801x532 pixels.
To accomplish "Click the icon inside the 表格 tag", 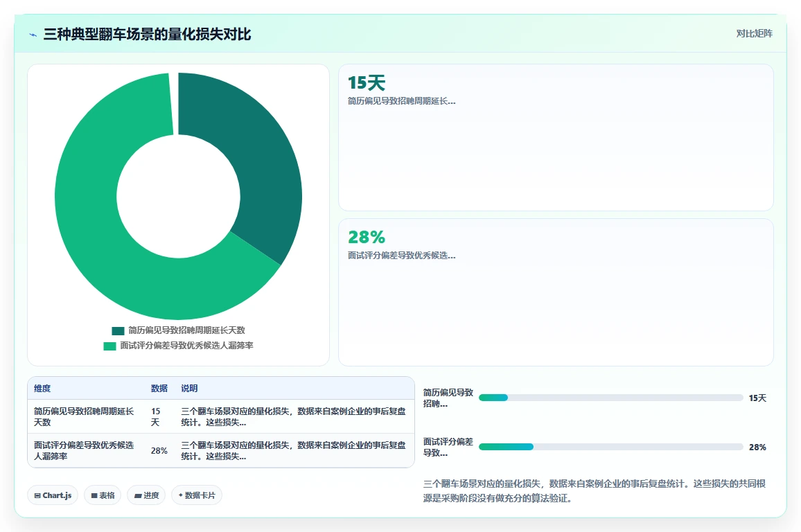I will coord(94,496).
